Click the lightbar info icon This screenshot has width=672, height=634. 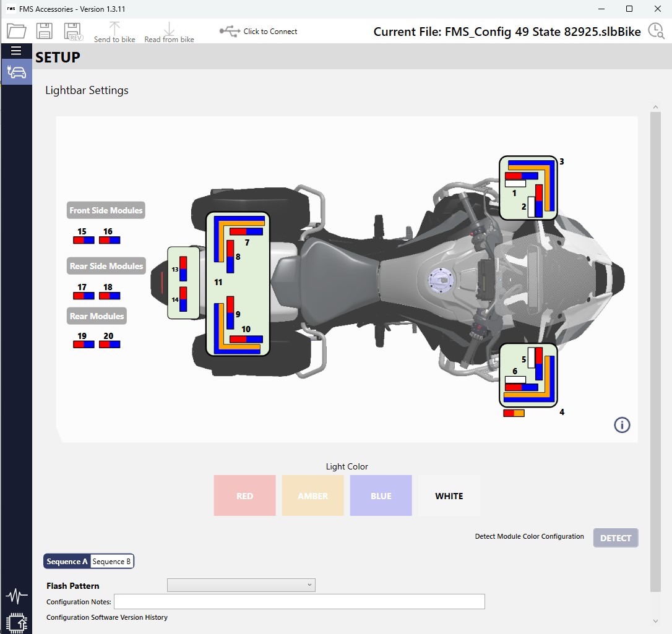pyautogui.click(x=622, y=425)
